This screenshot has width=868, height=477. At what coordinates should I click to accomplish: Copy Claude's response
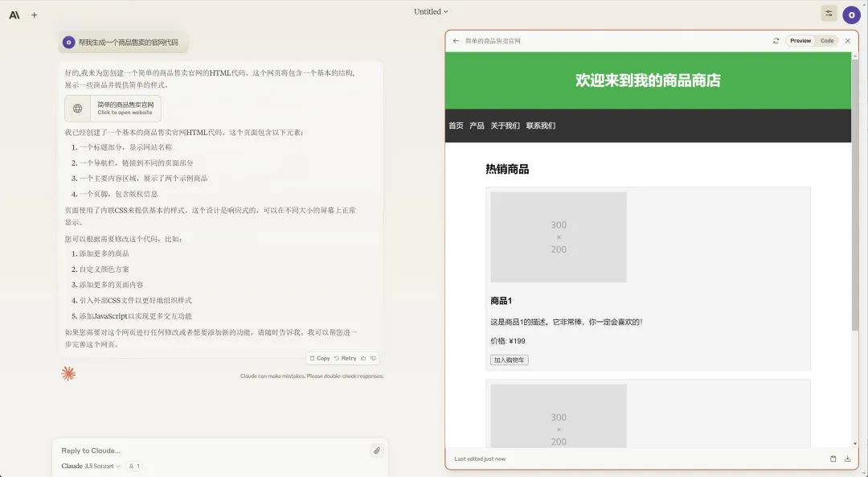(x=319, y=359)
